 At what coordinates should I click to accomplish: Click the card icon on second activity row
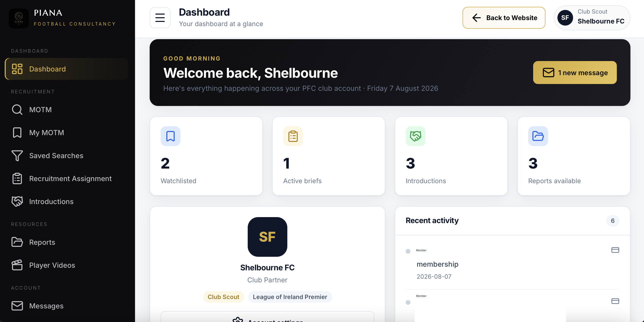(x=615, y=301)
